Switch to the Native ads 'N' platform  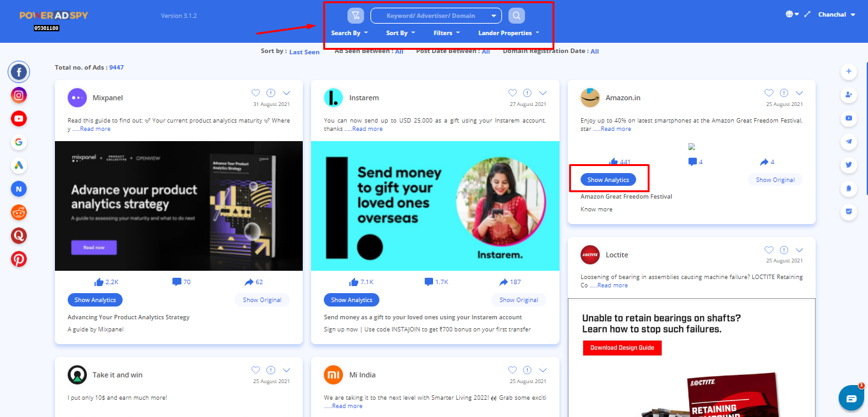(19, 189)
